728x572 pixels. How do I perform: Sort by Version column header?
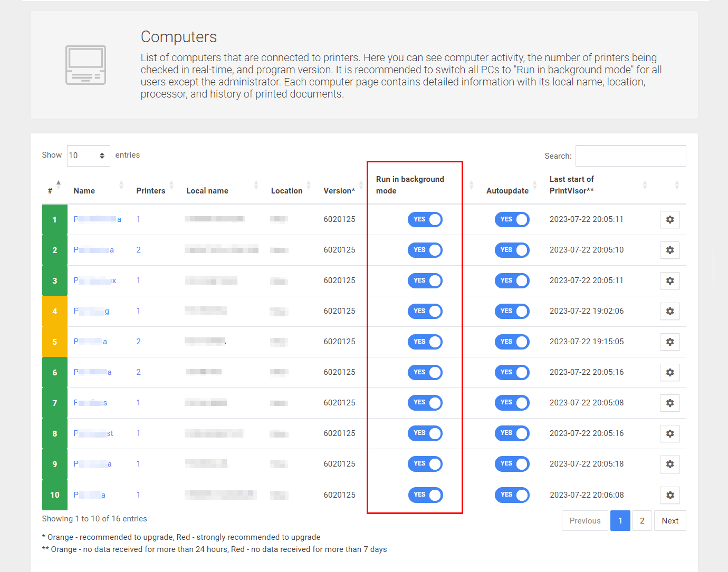339,191
